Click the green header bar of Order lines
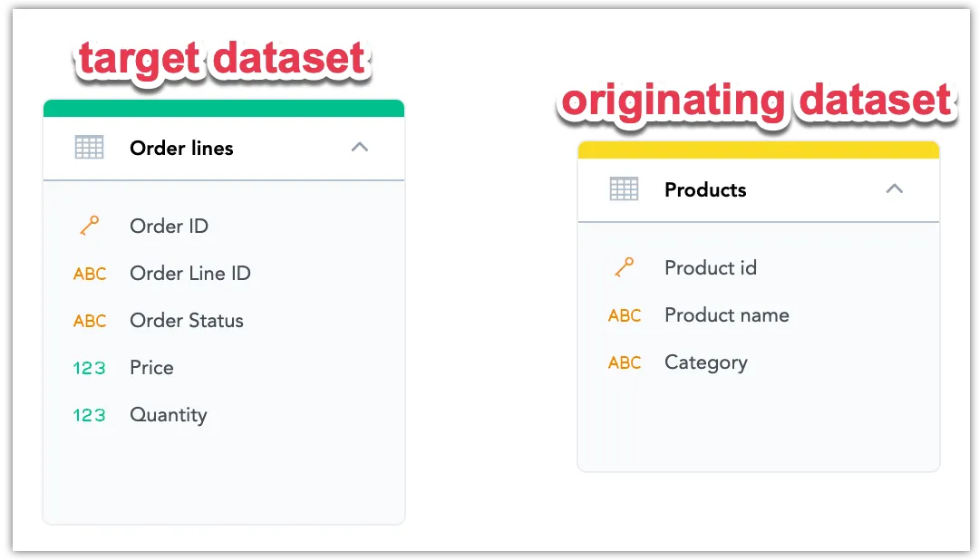The width and height of the screenshot is (979, 560). pos(223,107)
